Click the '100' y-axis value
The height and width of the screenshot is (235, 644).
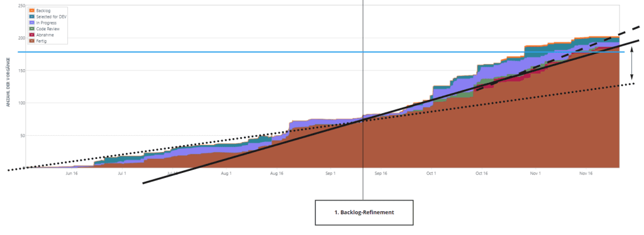(22, 102)
